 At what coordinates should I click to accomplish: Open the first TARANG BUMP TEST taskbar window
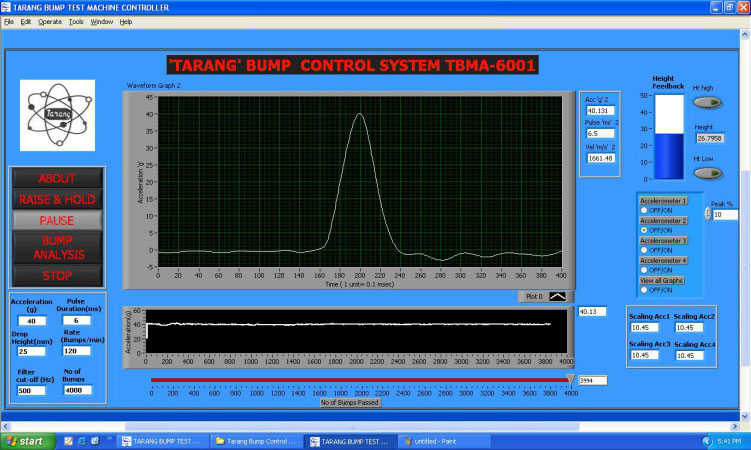pyautogui.click(x=164, y=441)
